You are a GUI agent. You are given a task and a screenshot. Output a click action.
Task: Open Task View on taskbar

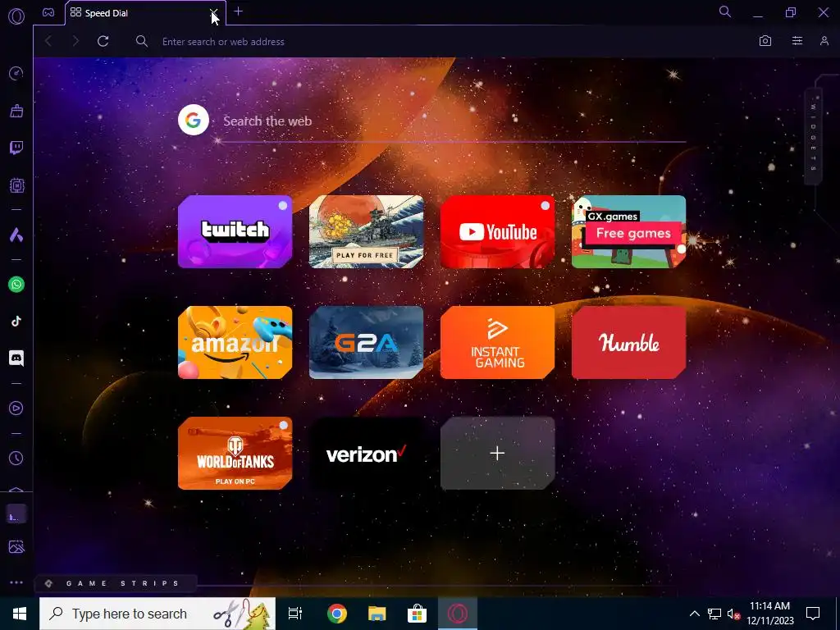tap(295, 614)
